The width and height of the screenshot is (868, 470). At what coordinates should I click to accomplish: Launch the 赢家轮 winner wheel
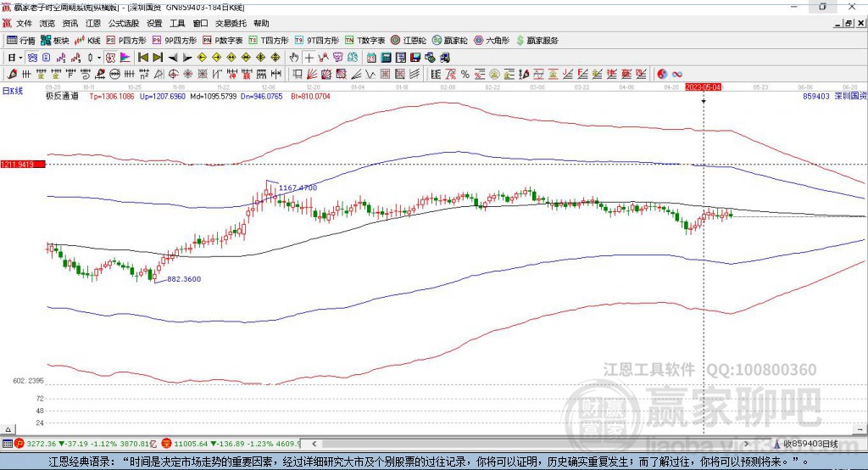tap(449, 41)
